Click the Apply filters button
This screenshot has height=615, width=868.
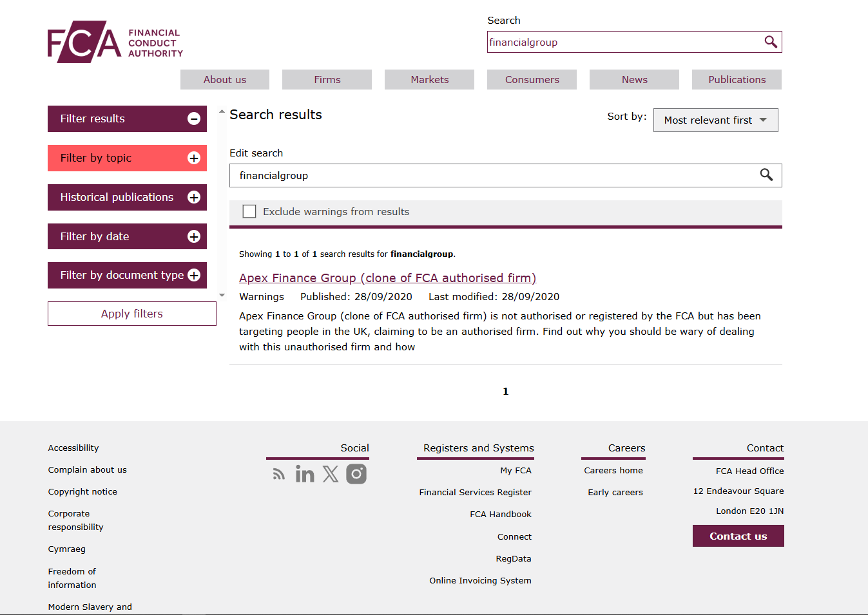[132, 314]
